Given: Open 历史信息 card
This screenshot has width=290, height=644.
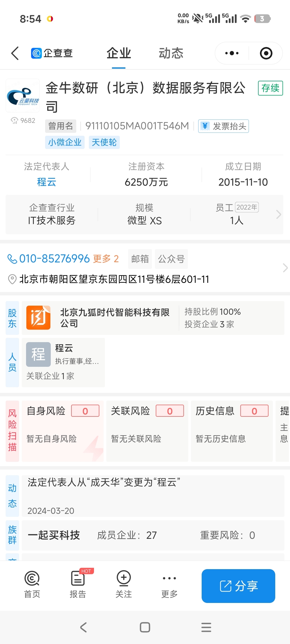Looking at the screenshot, I should [232, 431].
